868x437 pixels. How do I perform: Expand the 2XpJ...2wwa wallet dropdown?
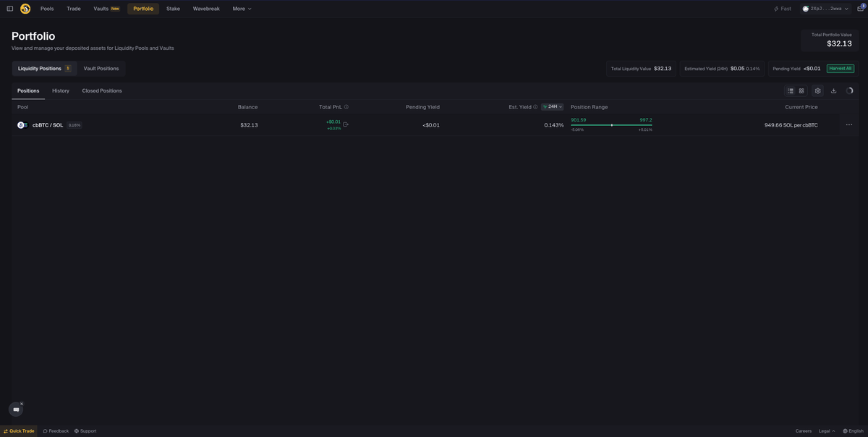click(x=825, y=9)
